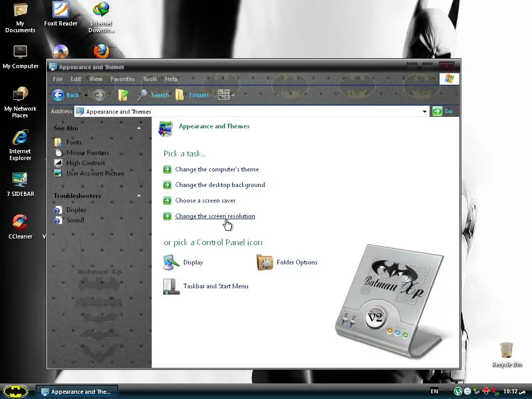Click the Forward arrow button
The height and width of the screenshot is (399, 532).
[99, 95]
